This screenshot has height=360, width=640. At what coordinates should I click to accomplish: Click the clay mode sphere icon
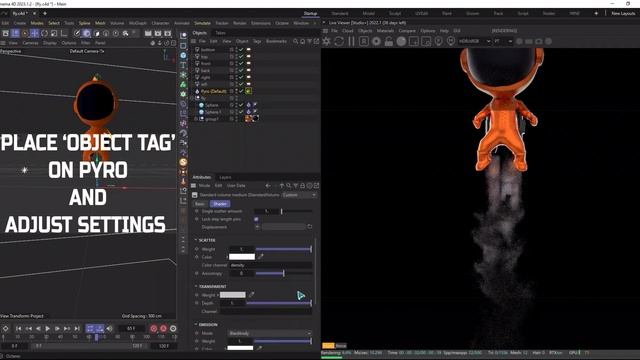click(x=401, y=41)
